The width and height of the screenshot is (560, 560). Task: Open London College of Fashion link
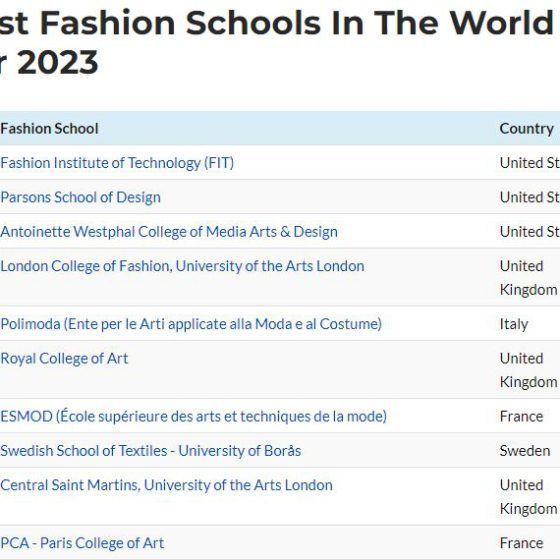click(182, 266)
